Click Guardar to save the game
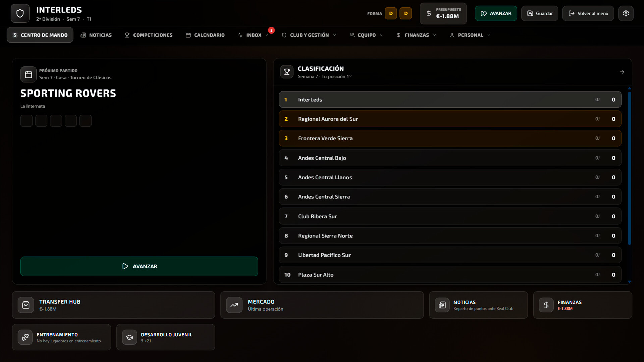Screen dimensions: 644x362 539,13
